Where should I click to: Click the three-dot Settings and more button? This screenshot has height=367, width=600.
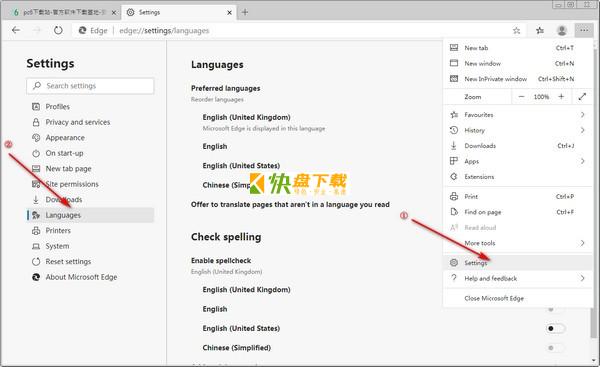584,30
